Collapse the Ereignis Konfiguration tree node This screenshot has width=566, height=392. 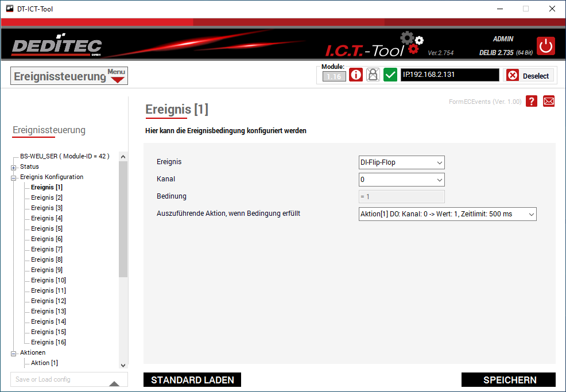(14, 177)
